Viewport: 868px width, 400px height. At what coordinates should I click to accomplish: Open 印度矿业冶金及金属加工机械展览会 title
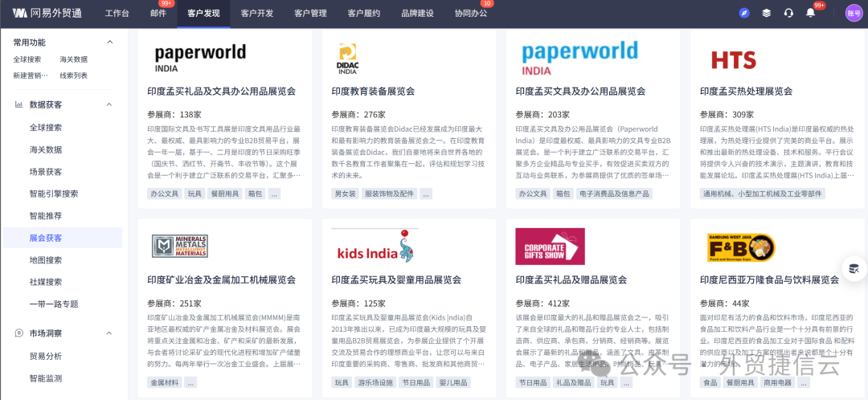(x=222, y=280)
